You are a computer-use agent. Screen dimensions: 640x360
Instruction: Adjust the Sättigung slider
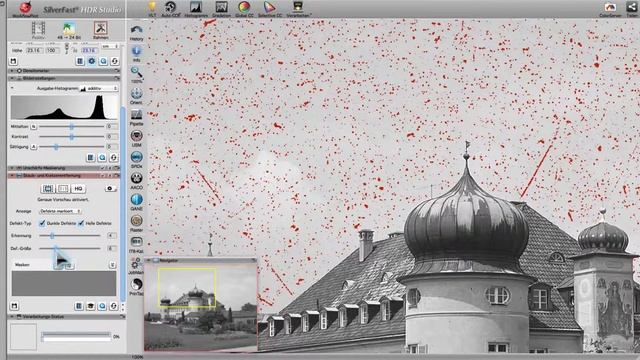(x=71, y=147)
